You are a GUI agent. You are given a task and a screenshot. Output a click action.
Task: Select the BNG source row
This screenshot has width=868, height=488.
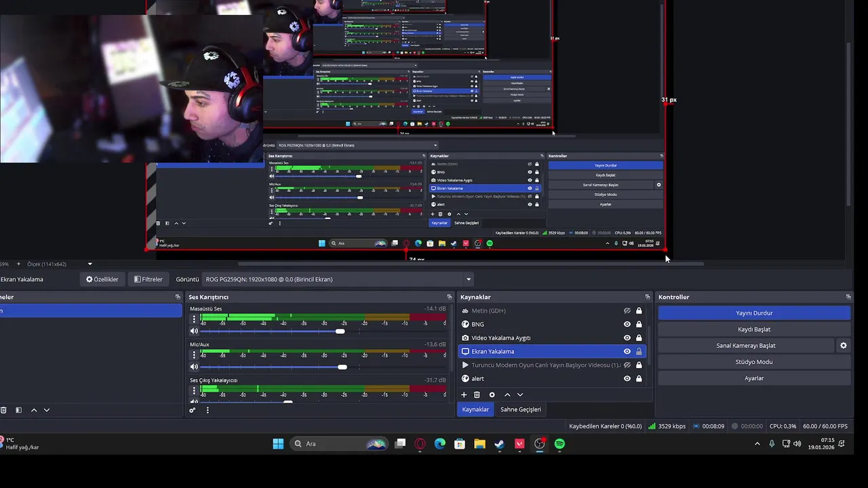coord(552,324)
